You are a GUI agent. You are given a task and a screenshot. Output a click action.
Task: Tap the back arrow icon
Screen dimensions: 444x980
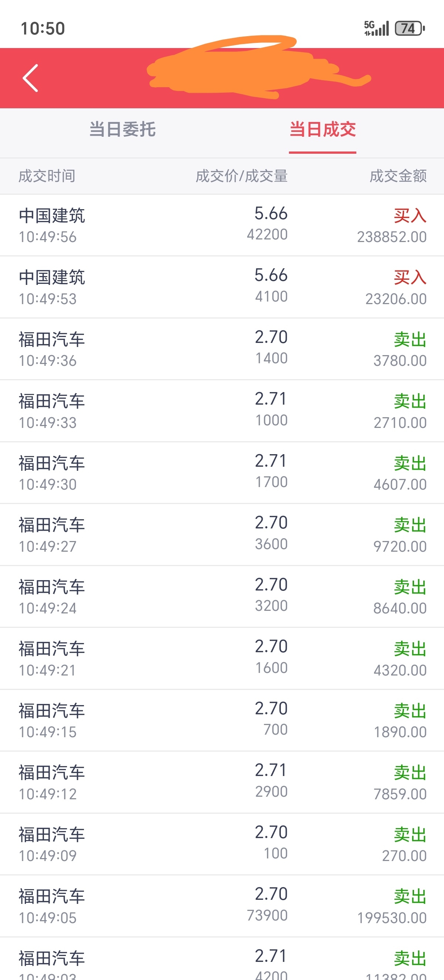(x=30, y=78)
